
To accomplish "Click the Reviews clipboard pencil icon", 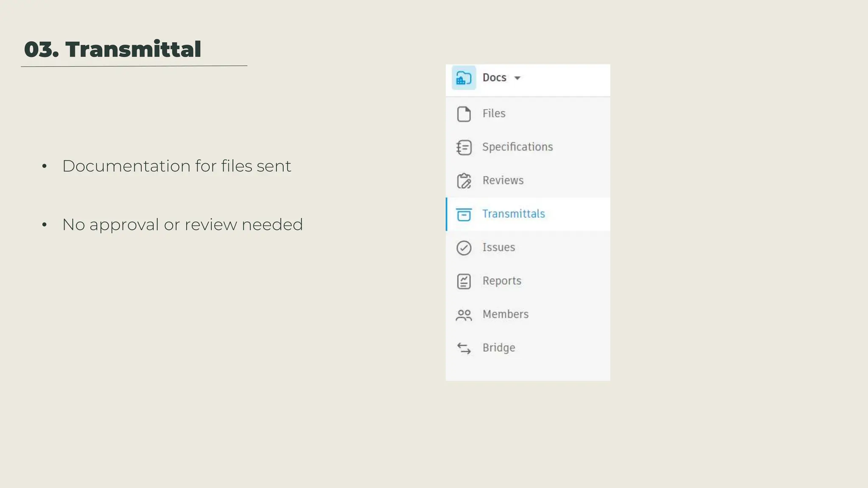I will tap(464, 181).
